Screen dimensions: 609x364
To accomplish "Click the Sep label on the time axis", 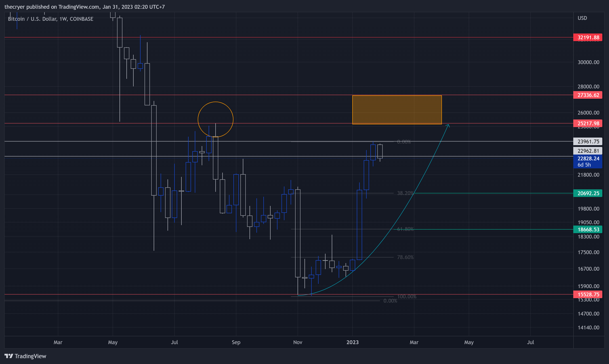I will point(236,342).
